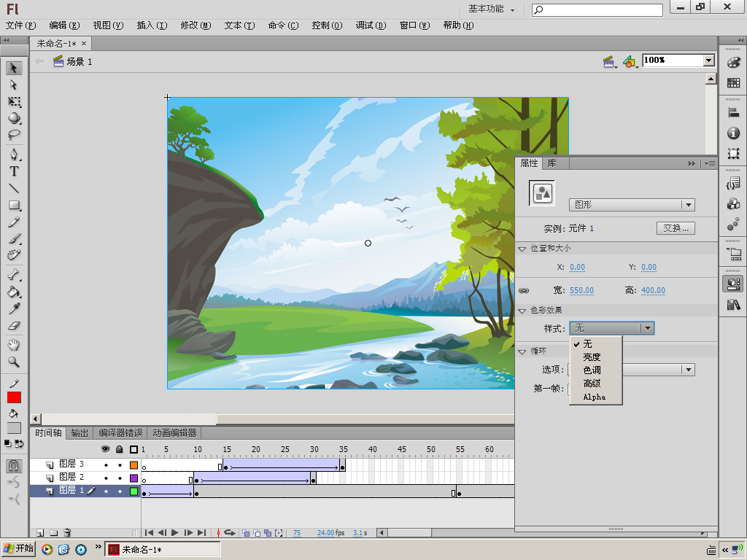Toggle the Loop playback button

pyautogui.click(x=230, y=533)
